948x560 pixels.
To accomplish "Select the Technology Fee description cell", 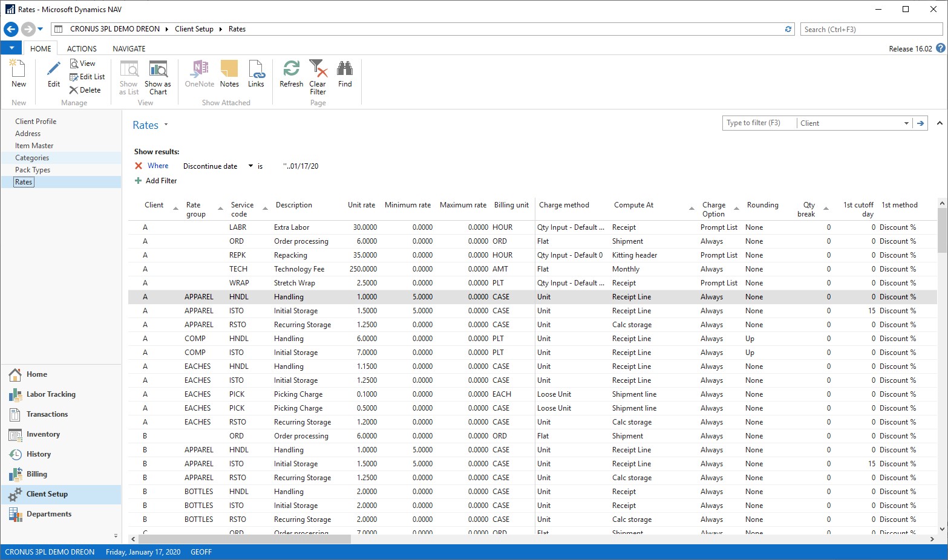I will (299, 269).
